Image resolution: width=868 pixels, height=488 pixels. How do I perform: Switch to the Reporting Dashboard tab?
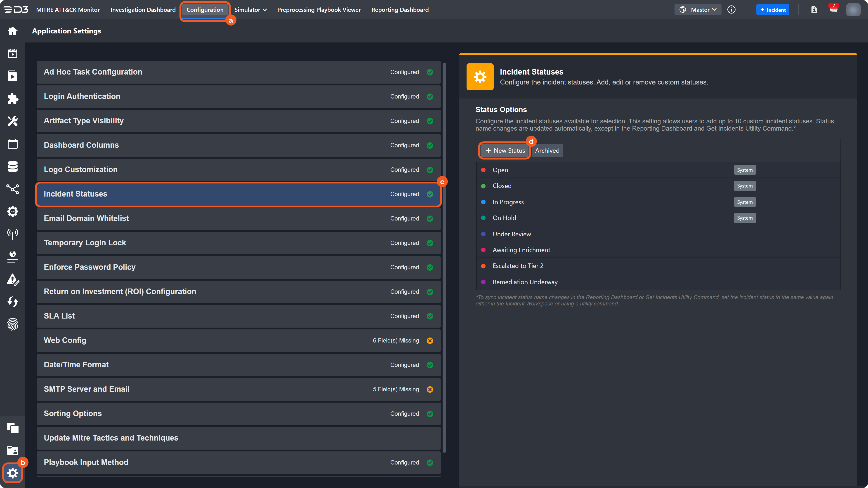400,10
